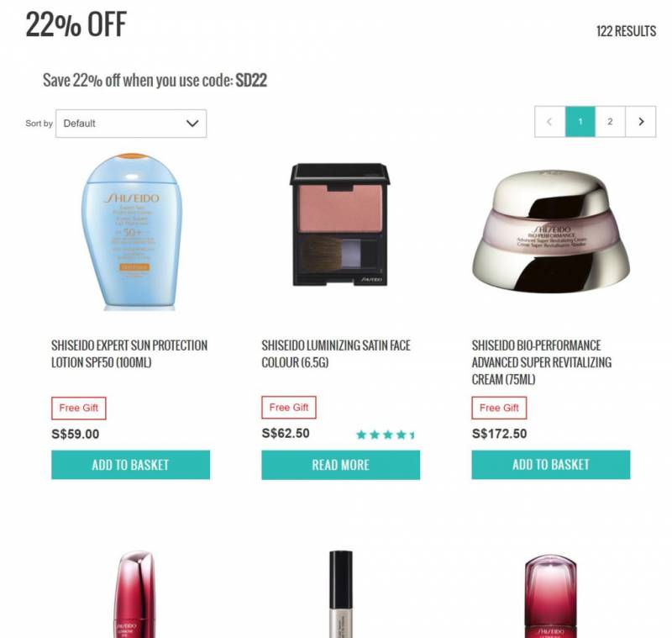Add Sun Protection Lotion to basket
Image resolution: width=672 pixels, height=638 pixels.
click(x=131, y=465)
